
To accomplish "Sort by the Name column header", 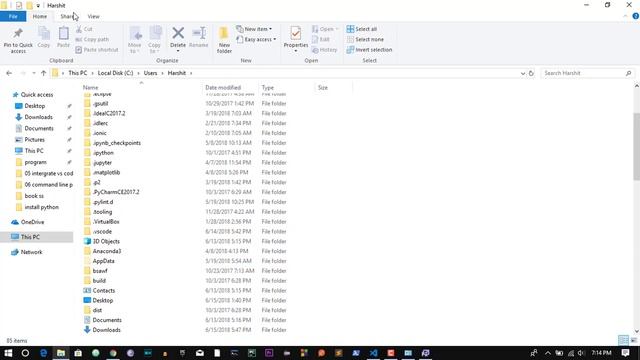I will pos(91,87).
